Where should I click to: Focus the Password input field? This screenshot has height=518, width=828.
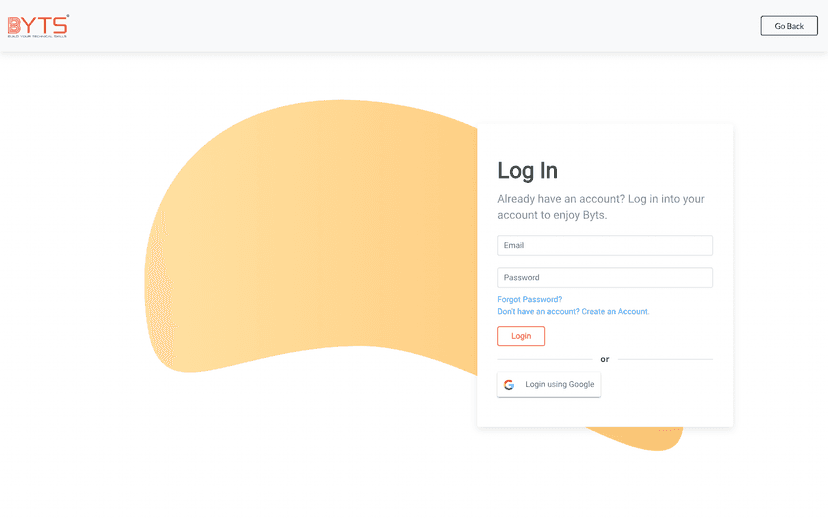coord(604,278)
